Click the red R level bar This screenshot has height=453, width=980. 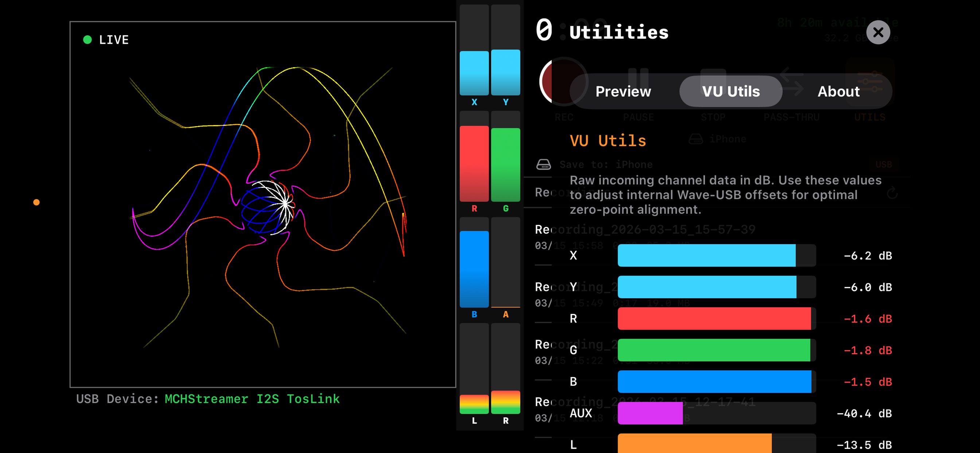coord(717,319)
